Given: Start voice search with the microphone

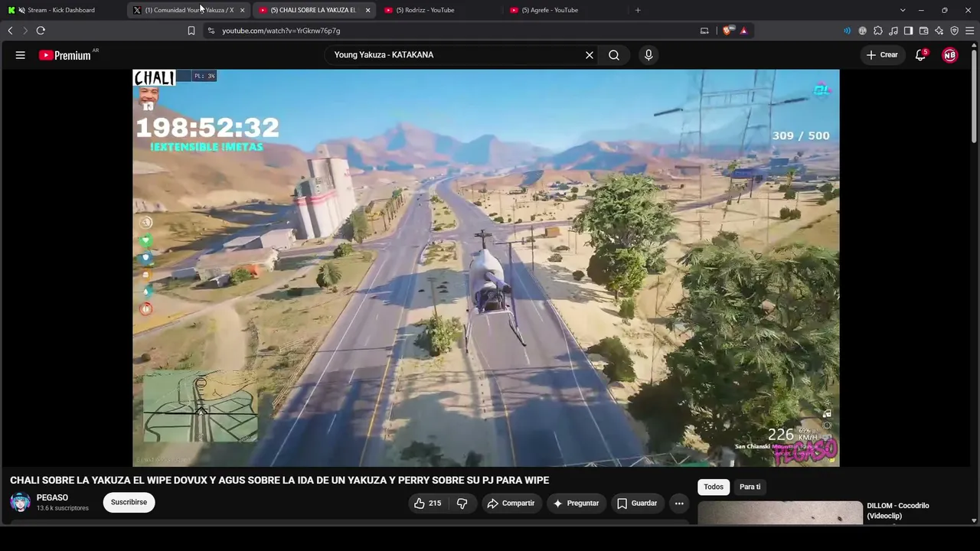Looking at the screenshot, I should (x=648, y=55).
